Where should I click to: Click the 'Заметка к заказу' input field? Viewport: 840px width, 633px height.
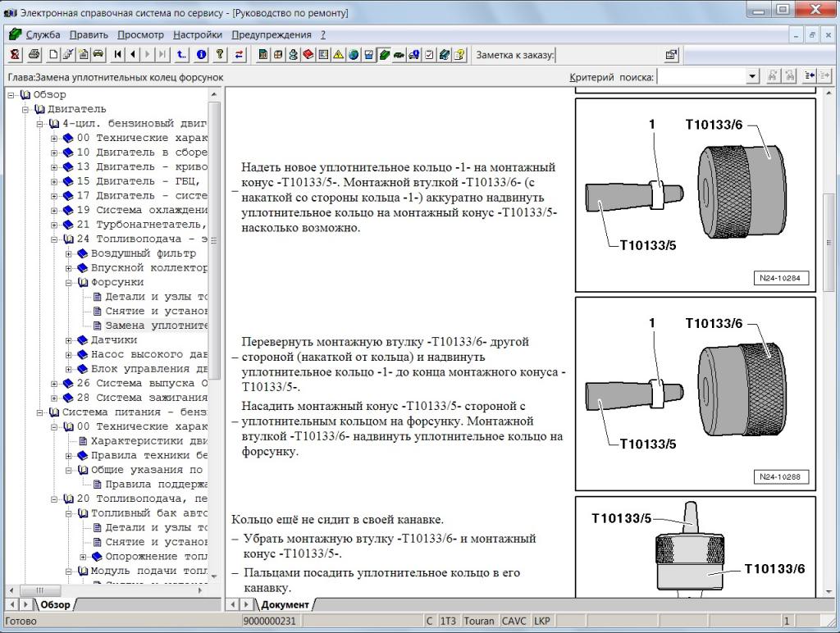(x=609, y=55)
